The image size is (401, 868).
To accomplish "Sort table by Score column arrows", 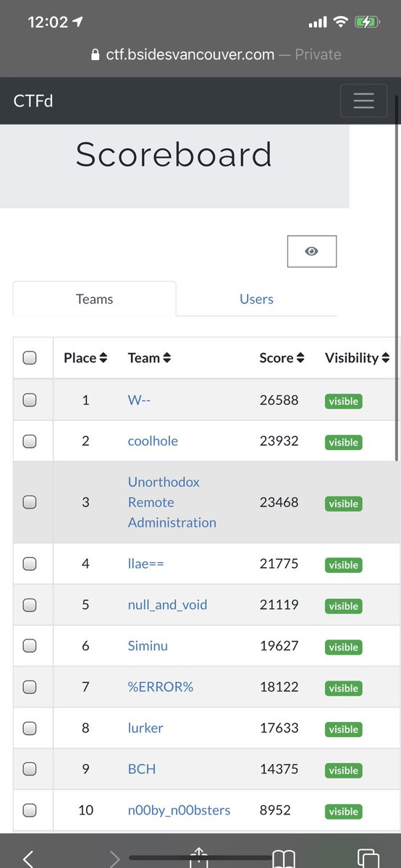I will 300,358.
